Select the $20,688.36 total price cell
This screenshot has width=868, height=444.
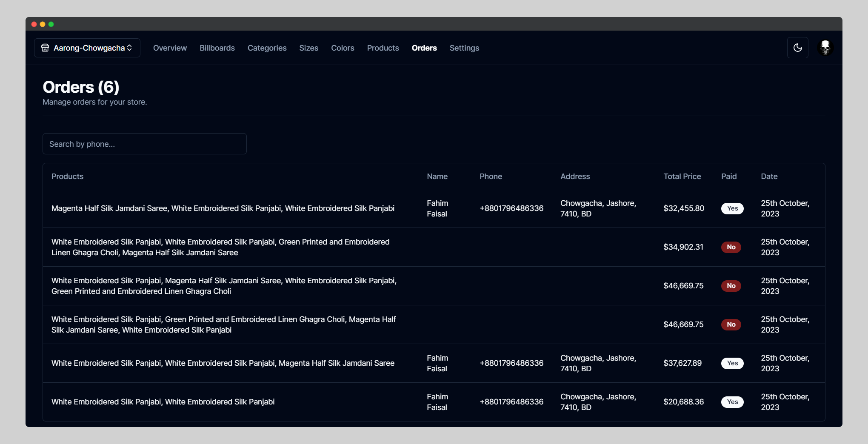(683, 402)
